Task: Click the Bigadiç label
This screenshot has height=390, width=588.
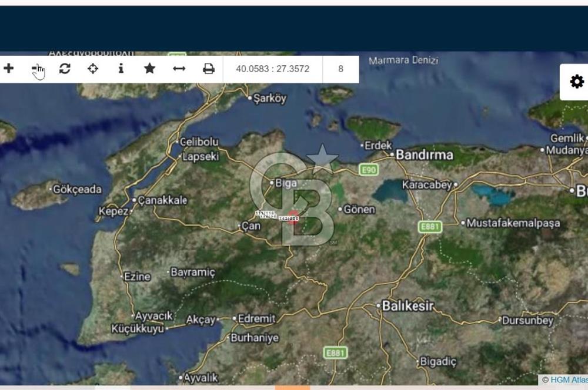Action: coord(438,362)
